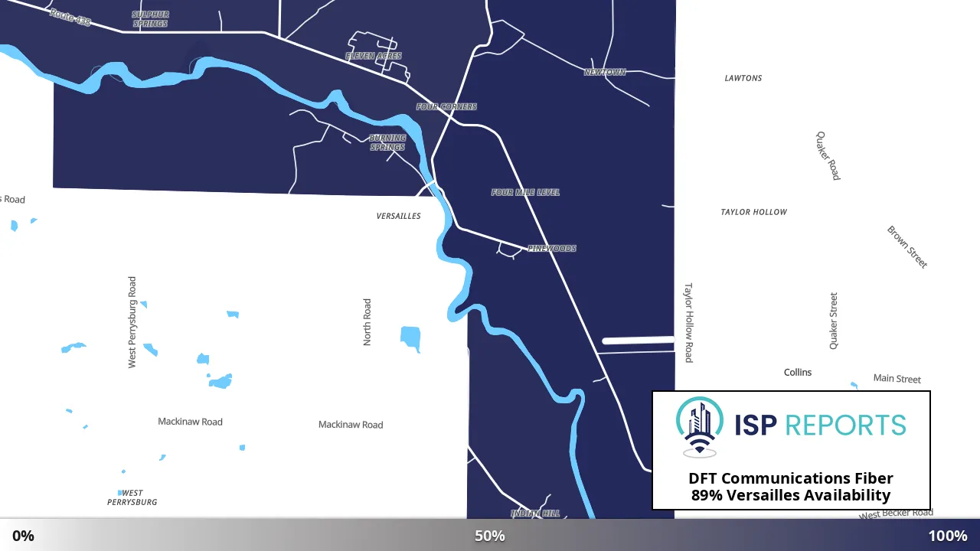This screenshot has height=551, width=980.
Task: Click the 0% legend label
Action: (23, 536)
